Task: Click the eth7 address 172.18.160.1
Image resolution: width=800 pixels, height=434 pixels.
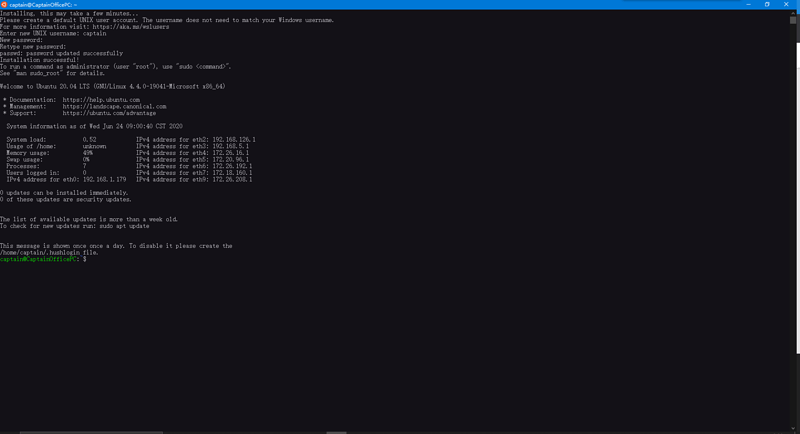Action: (x=232, y=173)
